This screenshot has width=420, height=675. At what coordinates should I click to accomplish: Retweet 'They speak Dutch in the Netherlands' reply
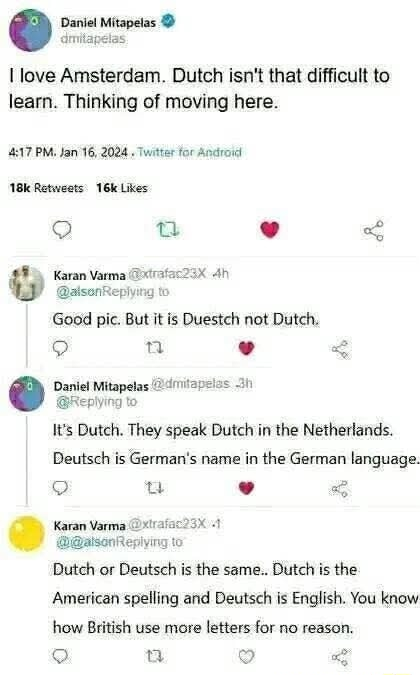click(155, 488)
